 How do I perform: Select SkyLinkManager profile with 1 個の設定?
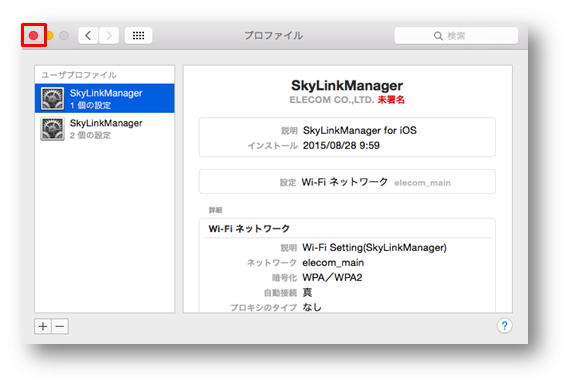click(x=105, y=98)
